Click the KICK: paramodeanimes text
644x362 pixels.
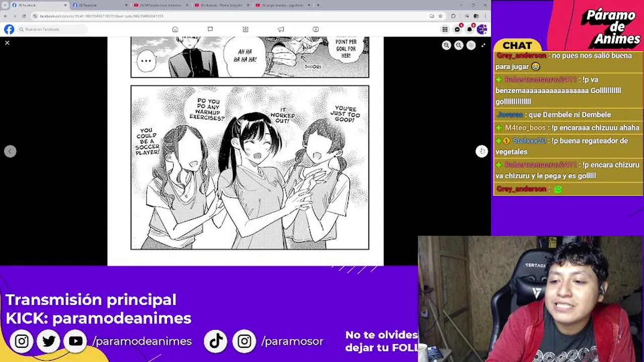(x=99, y=318)
